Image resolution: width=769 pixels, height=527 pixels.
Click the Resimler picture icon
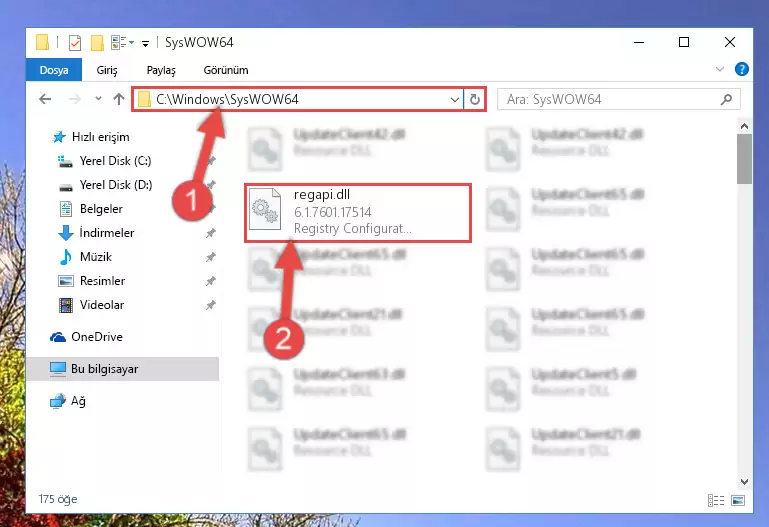[x=66, y=281]
